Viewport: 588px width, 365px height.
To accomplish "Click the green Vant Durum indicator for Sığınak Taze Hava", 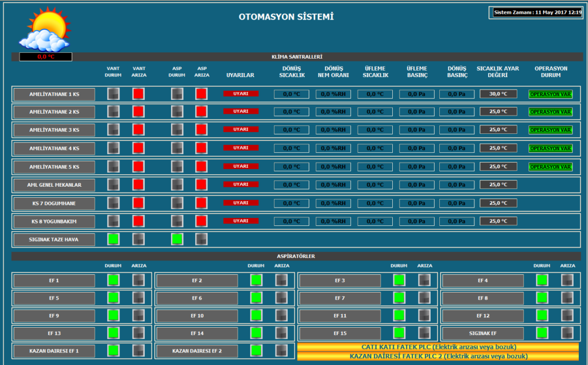I will pos(114,239).
